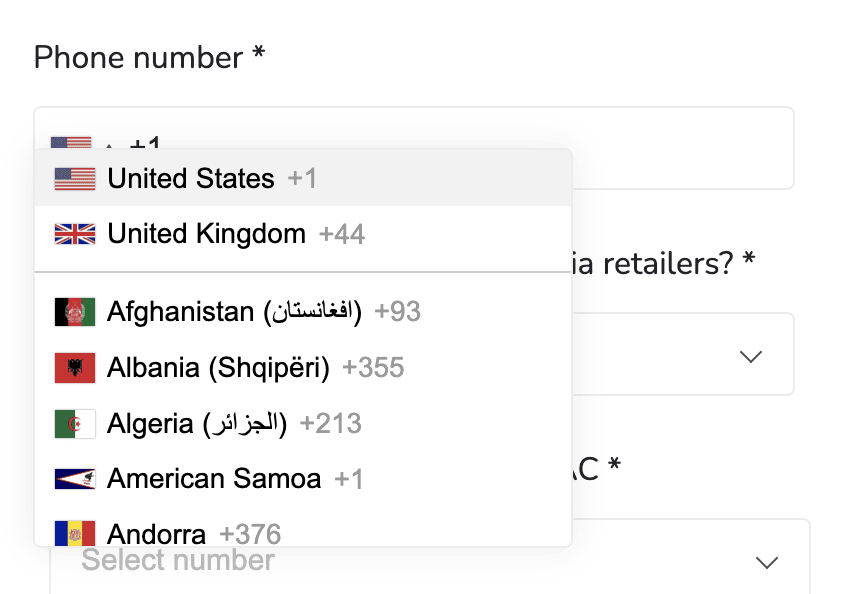
Task: Choose Albania (Shqipëri) +355 entry
Action: click(303, 368)
